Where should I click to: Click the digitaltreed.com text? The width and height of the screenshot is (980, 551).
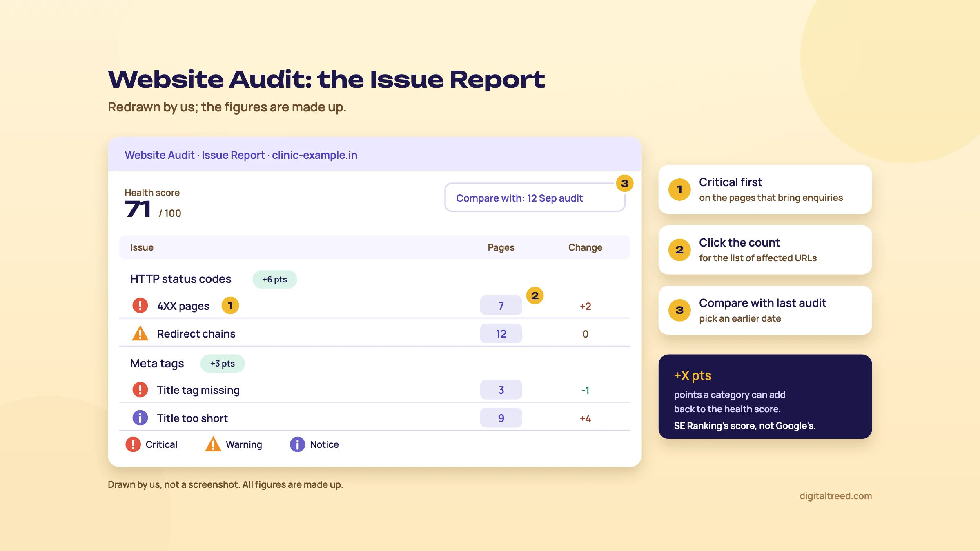pyautogui.click(x=835, y=496)
